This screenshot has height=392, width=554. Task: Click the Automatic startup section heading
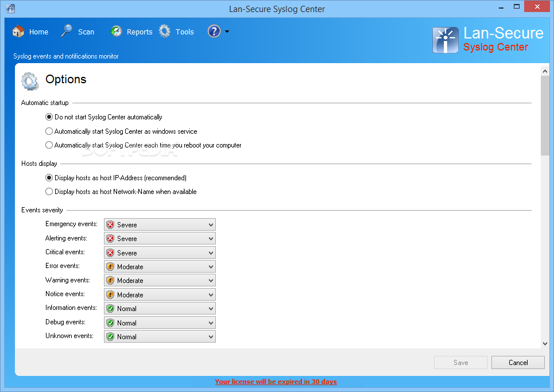(45, 103)
